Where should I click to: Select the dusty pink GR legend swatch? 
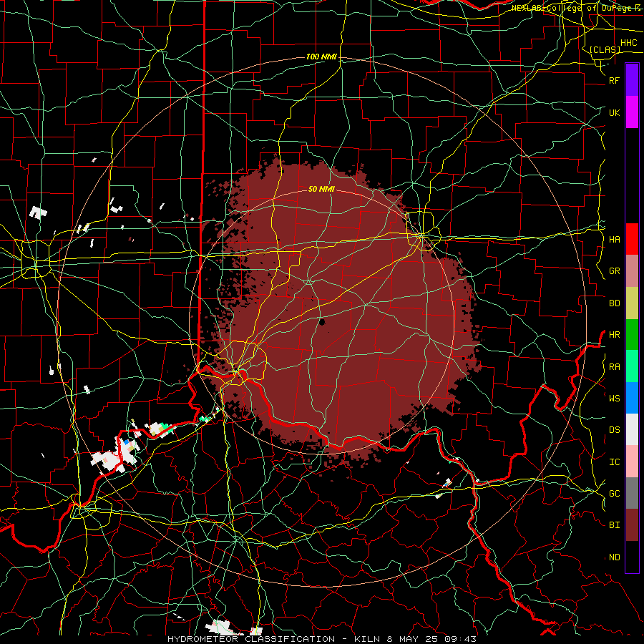(x=632, y=271)
